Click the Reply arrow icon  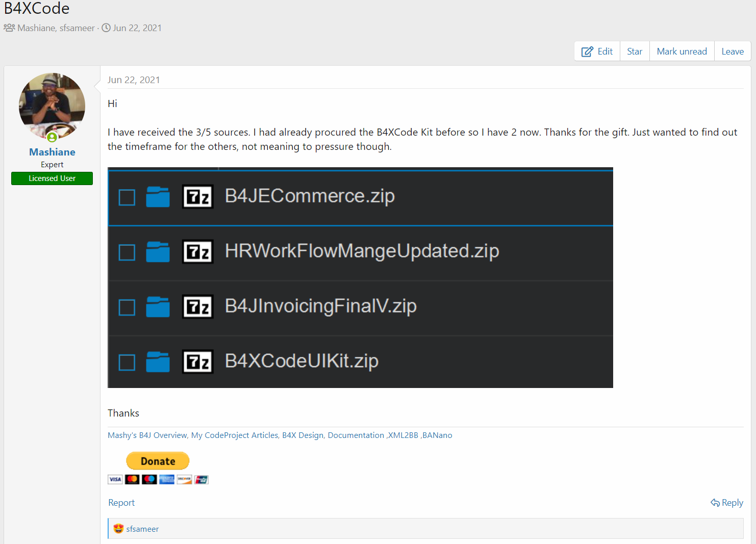(x=715, y=503)
